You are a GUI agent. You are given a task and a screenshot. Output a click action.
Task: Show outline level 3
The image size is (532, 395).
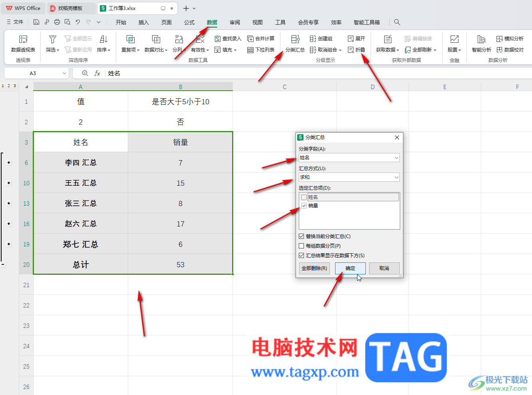click(x=15, y=86)
